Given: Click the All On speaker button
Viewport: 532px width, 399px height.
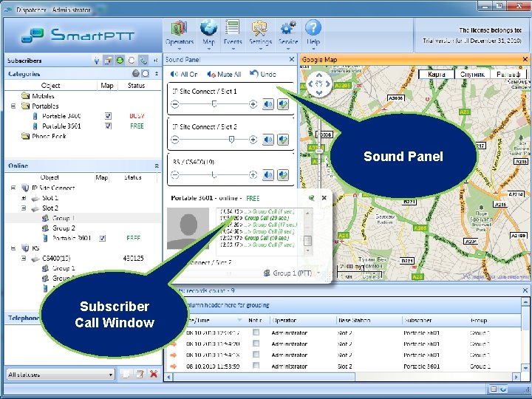Looking at the screenshot, I should pos(184,74).
